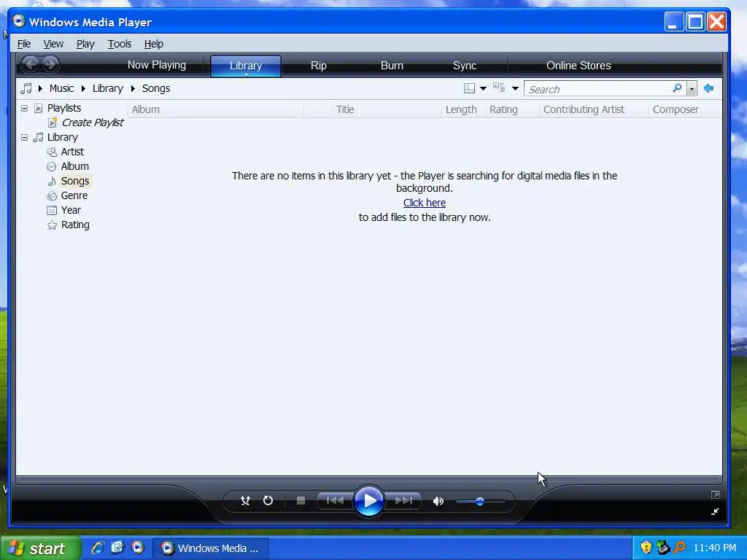Select Album in the Library tree
This screenshot has width=747, height=560.
tap(75, 167)
